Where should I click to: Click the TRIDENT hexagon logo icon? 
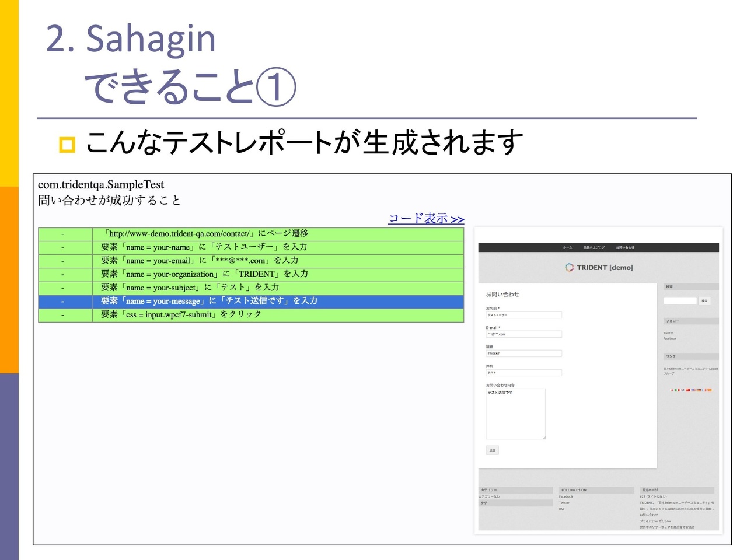point(569,267)
